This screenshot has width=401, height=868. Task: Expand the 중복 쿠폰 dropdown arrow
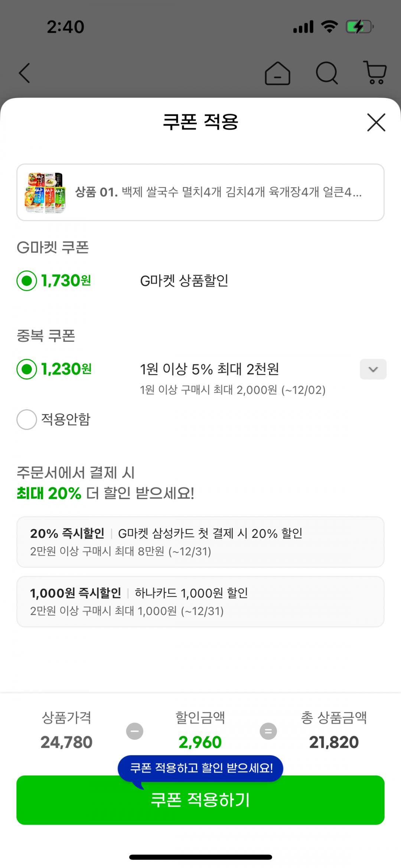coord(373,369)
